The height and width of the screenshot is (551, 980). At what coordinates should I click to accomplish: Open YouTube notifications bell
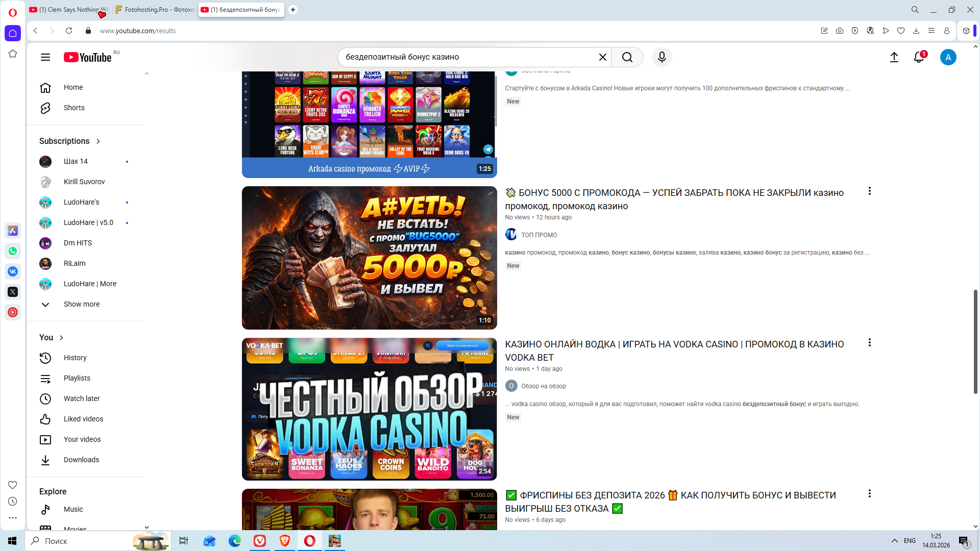(919, 57)
